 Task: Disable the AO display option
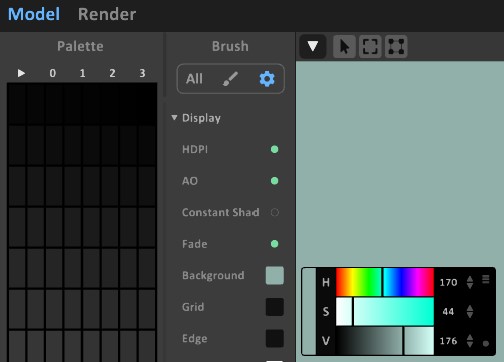pos(274,181)
